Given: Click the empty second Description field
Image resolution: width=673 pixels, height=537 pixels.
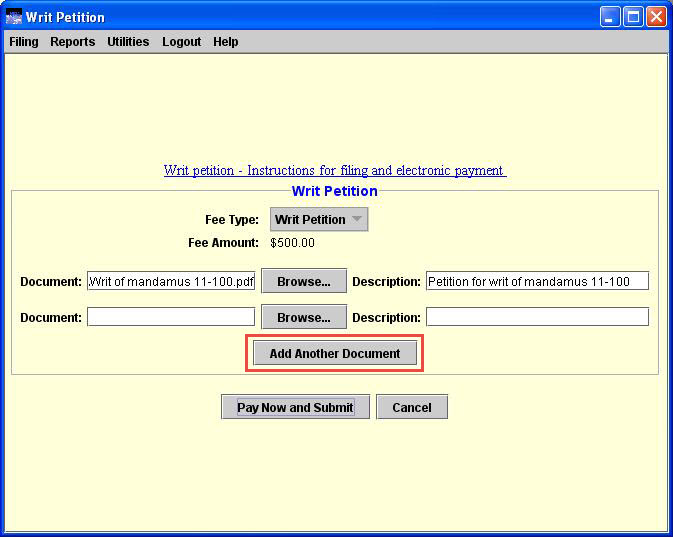Looking at the screenshot, I should [537, 317].
